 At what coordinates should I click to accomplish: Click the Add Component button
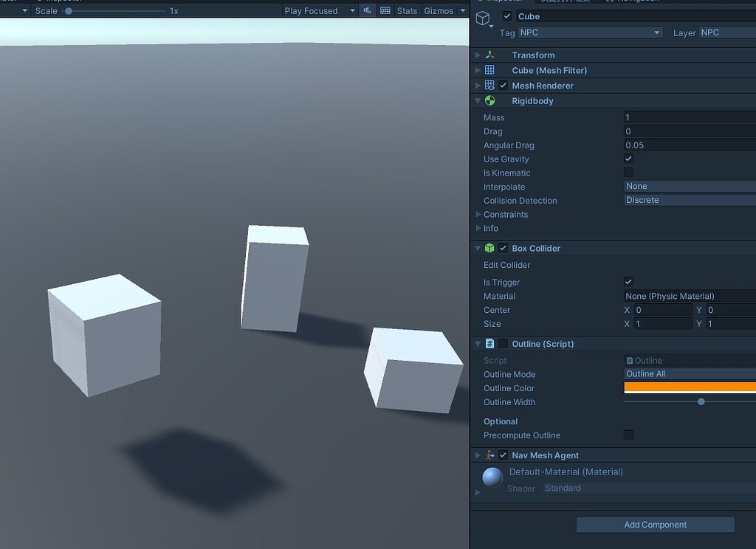pyautogui.click(x=654, y=524)
